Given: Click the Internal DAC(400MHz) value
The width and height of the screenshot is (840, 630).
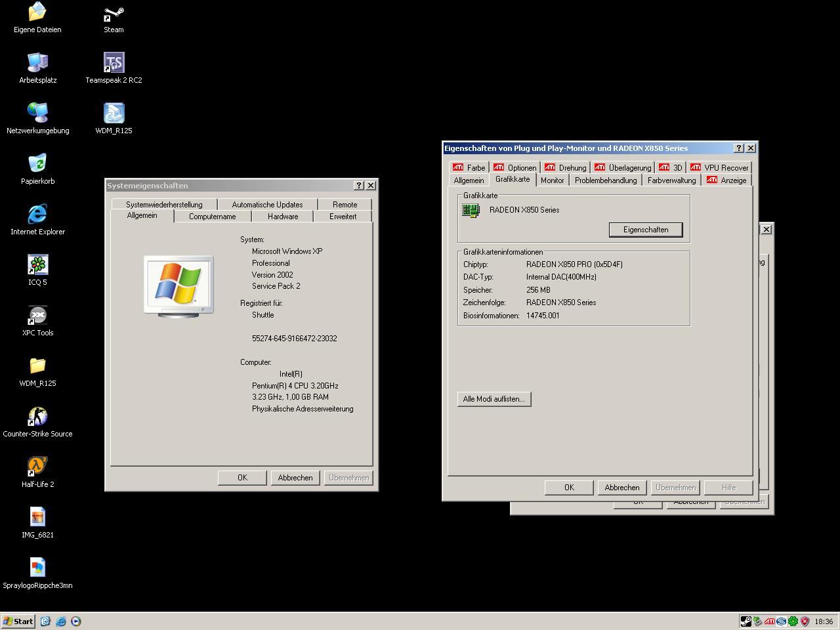Looking at the screenshot, I should 561,277.
